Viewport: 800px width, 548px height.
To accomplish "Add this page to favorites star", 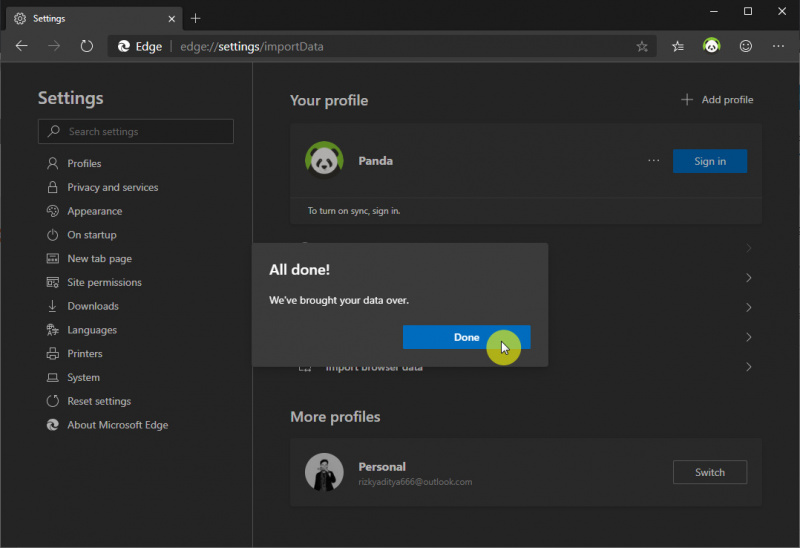I will coord(642,46).
